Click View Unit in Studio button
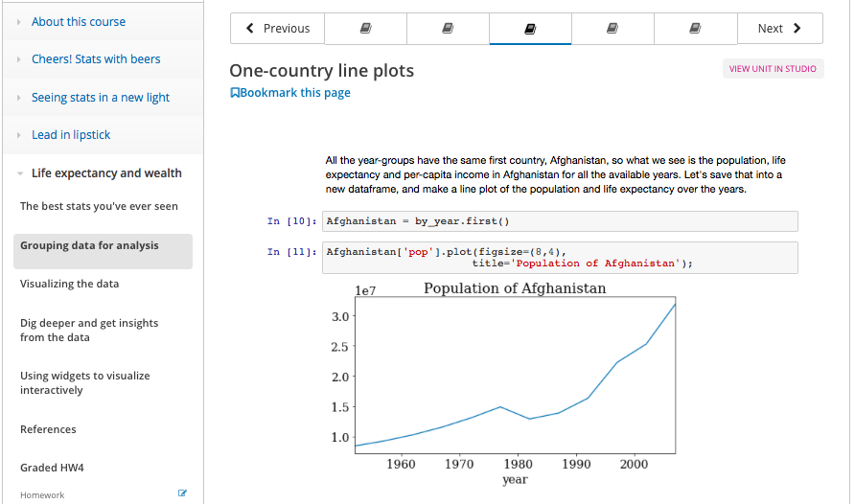 pos(773,69)
